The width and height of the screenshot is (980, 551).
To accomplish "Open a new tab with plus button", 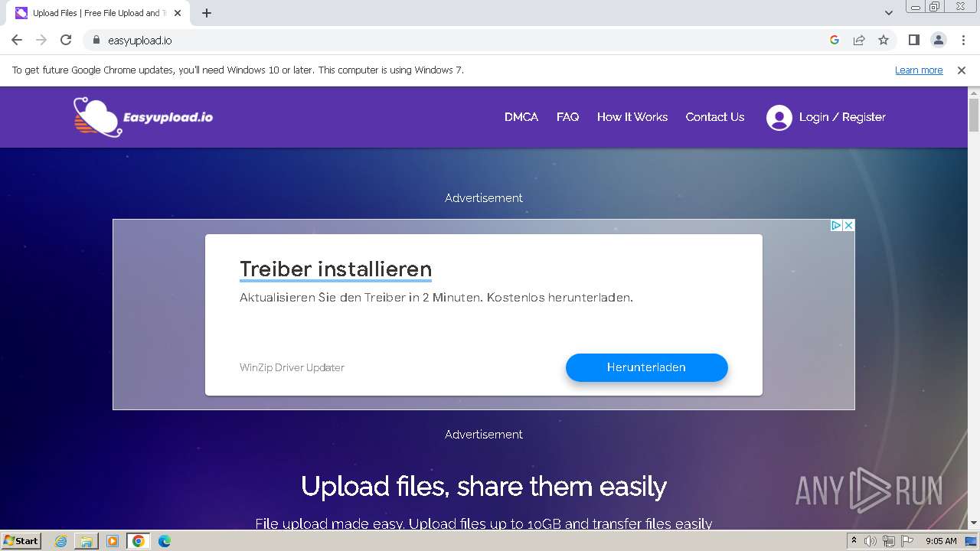I will click(207, 13).
